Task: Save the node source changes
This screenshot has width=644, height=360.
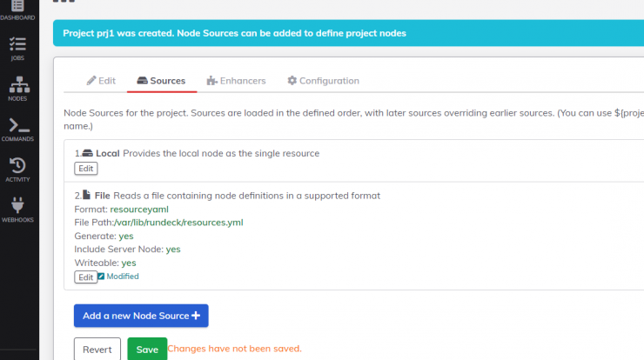Action: (147, 350)
